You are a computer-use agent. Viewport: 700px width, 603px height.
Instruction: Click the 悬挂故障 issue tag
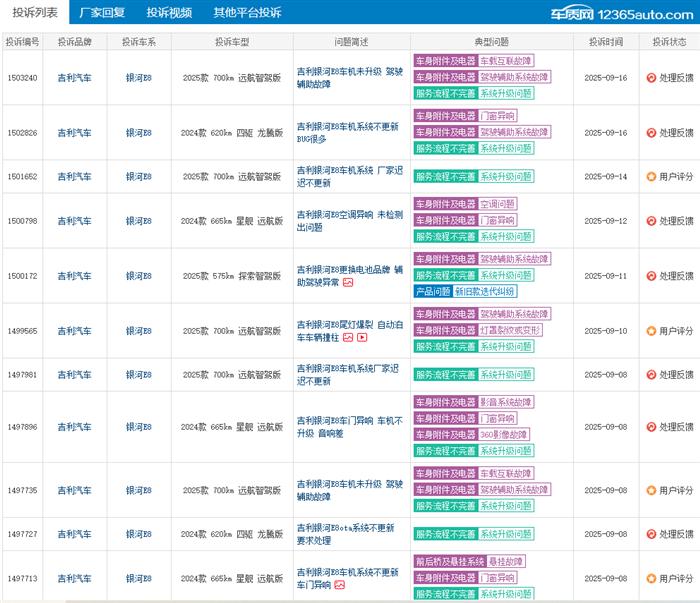coord(506,561)
